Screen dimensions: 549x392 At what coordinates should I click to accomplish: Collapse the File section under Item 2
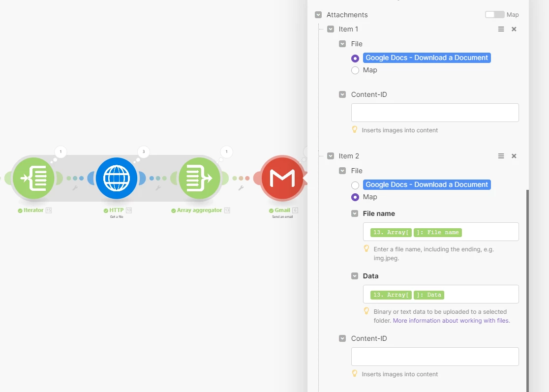(342, 171)
